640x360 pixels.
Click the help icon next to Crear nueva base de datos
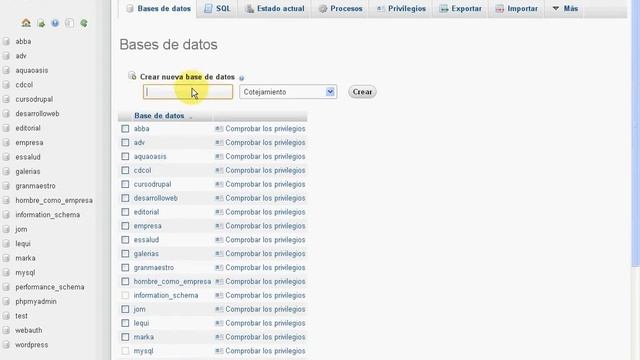click(241, 78)
